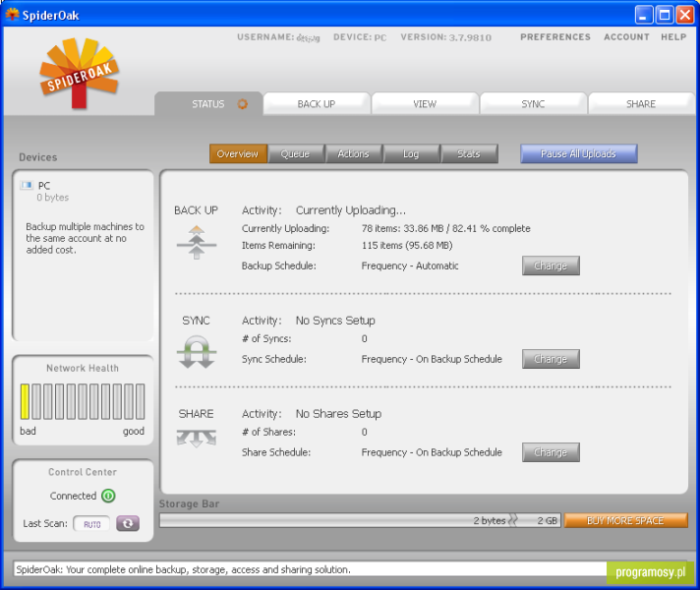Screen dimensions: 700x590
Task: Open the SHARE tab
Action: pos(641,103)
